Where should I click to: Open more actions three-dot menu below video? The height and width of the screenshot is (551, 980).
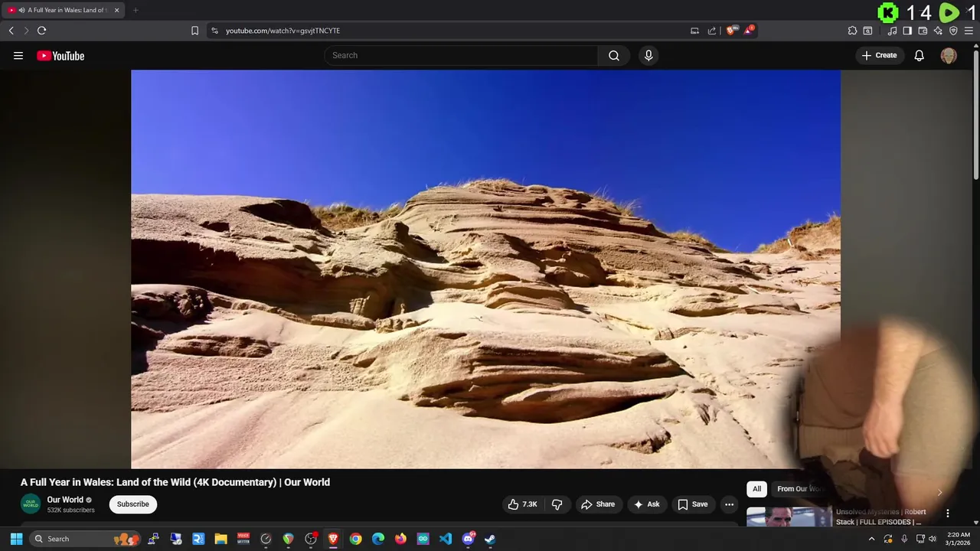[x=729, y=504]
